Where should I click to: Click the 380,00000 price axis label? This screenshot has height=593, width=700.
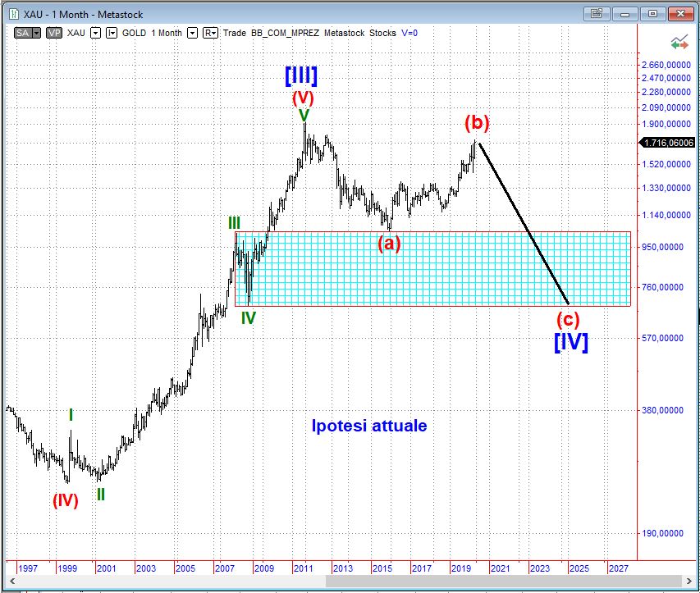pyautogui.click(x=662, y=410)
